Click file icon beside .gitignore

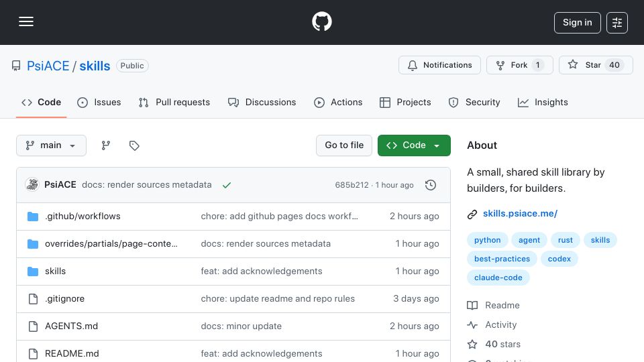coord(33,299)
